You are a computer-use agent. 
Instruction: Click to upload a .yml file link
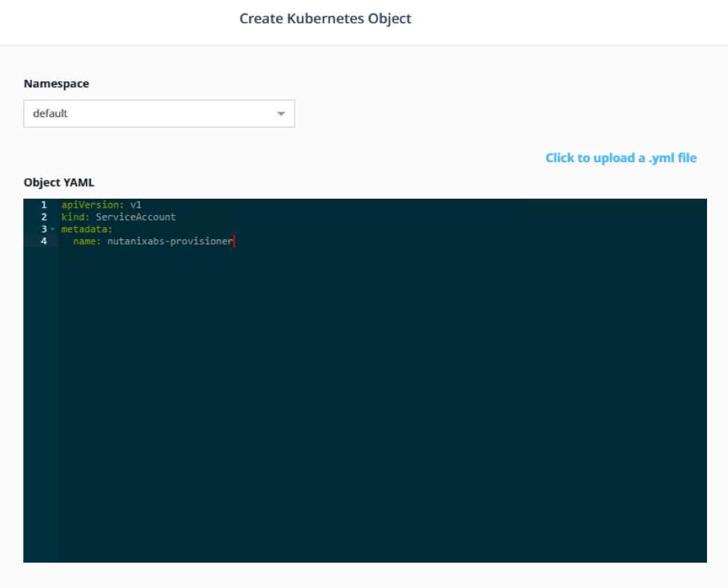[x=621, y=158]
